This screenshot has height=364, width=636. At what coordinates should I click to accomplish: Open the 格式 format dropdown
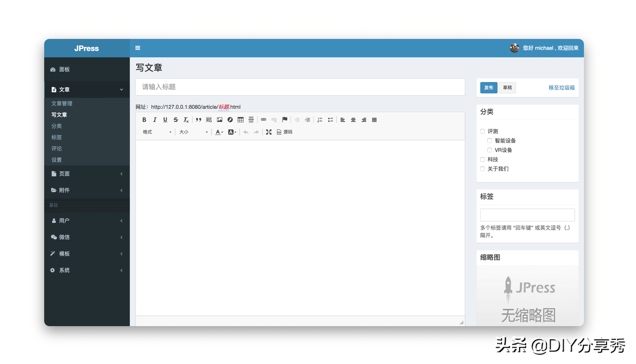pos(157,132)
